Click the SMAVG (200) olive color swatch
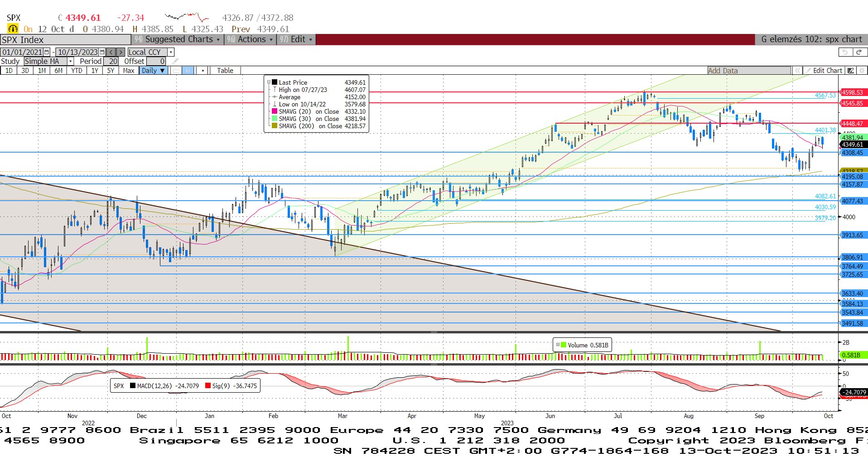 [x=275, y=126]
